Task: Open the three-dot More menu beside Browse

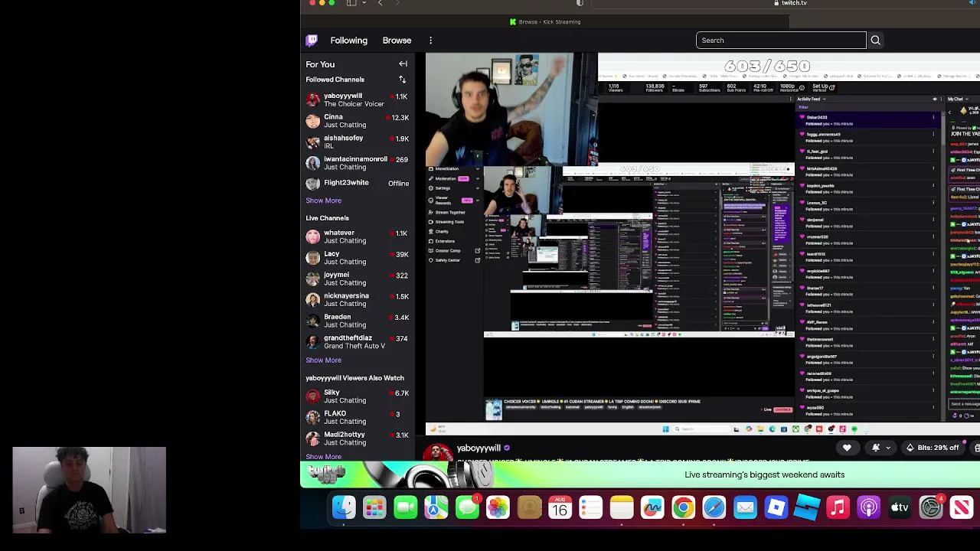Action: [x=430, y=41]
